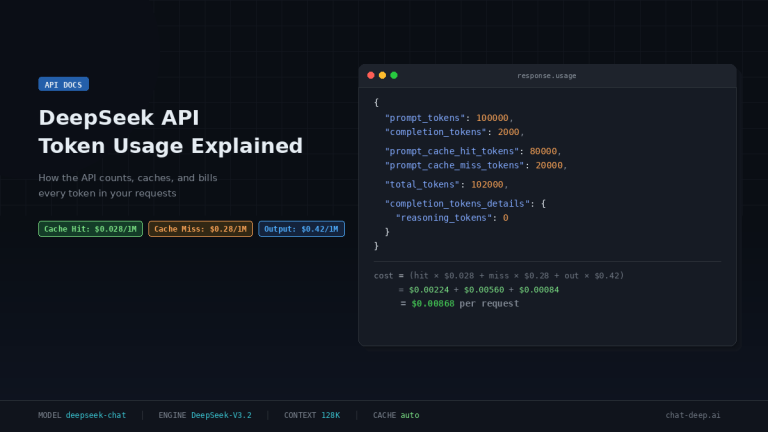The width and height of the screenshot is (768, 432).
Task: Click the DeepSeek API heading line
Action: 119,118
